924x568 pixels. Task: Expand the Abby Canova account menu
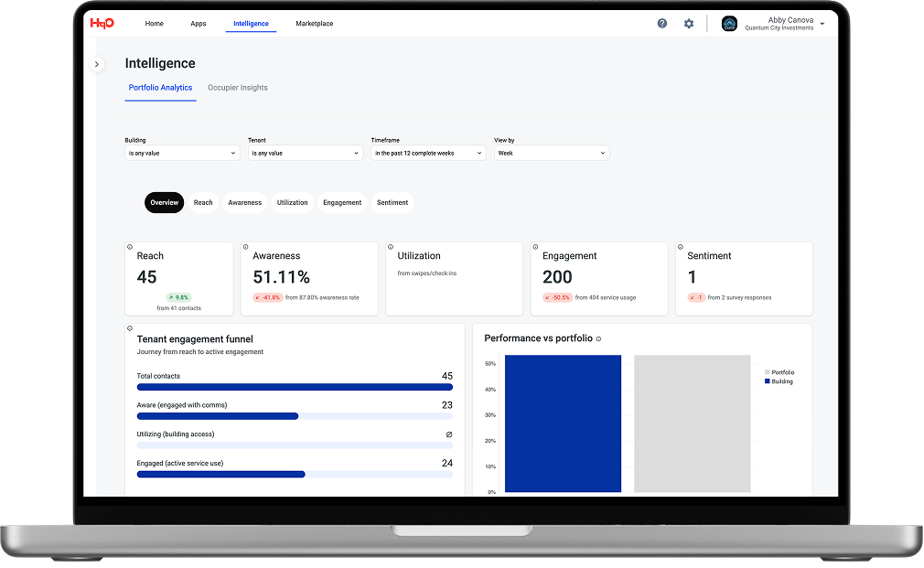[x=822, y=24]
